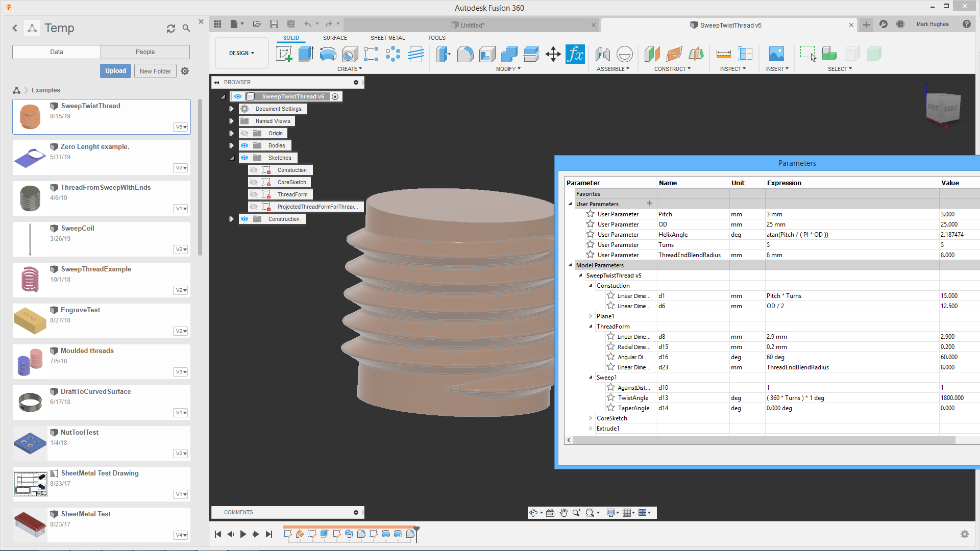The height and width of the screenshot is (551, 980).
Task: Open the DESIGN workspace dropdown
Action: [241, 53]
